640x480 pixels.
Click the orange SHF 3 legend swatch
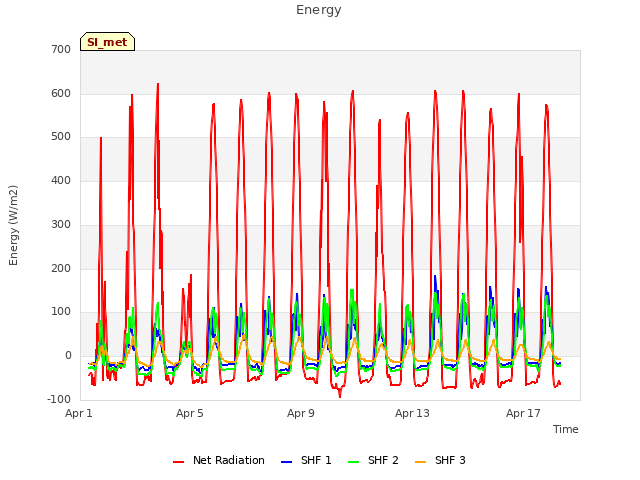420,462
